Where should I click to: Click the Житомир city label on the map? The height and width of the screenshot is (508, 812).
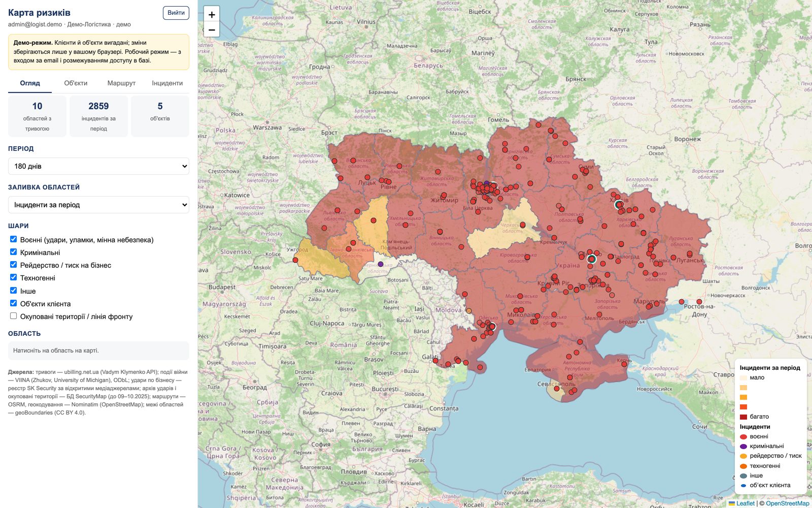pyautogui.click(x=444, y=200)
